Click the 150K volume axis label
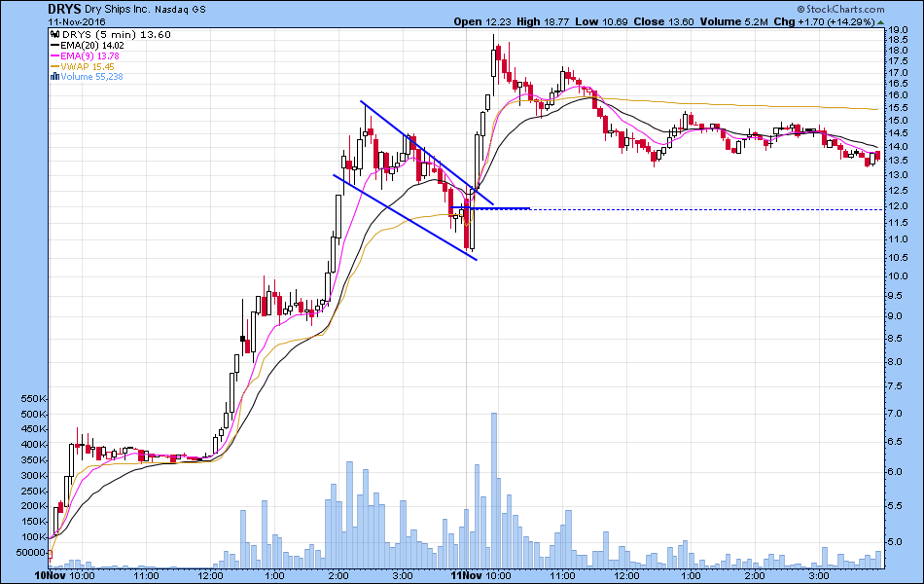Image resolution: width=924 pixels, height=584 pixels. 34,522
